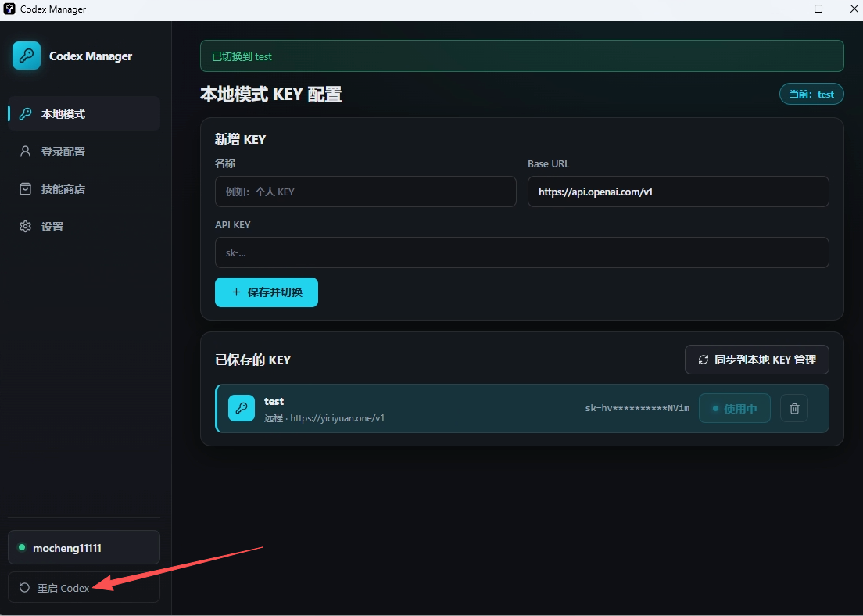Click 同步到本地 KEY 管理 button
This screenshot has height=616, width=863.
(757, 360)
